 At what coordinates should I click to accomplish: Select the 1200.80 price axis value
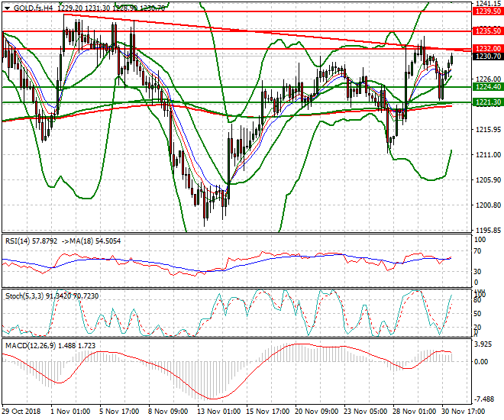[488, 205]
